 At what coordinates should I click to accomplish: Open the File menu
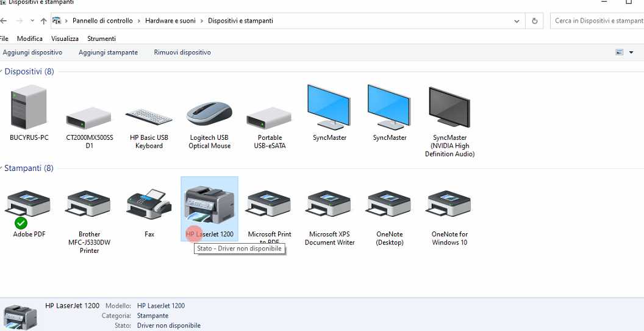4,38
